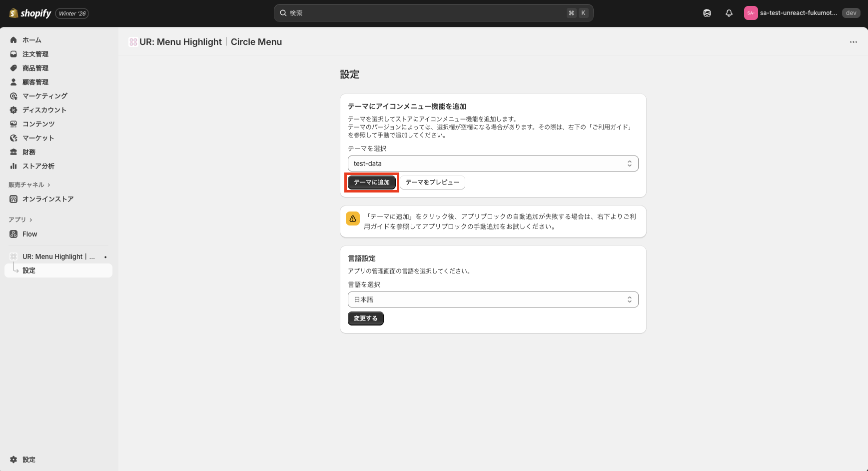Click the notification bell icon
Viewport: 868px width, 471px height.
point(729,12)
